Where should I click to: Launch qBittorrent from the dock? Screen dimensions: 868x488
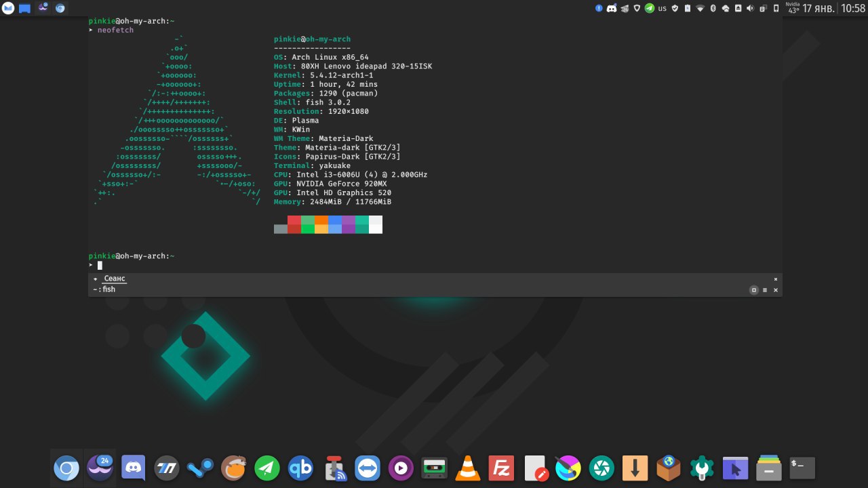[300, 468]
